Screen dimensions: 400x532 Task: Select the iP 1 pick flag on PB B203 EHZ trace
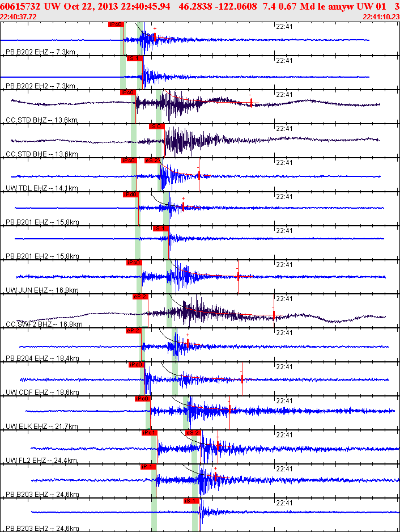coord(148,467)
